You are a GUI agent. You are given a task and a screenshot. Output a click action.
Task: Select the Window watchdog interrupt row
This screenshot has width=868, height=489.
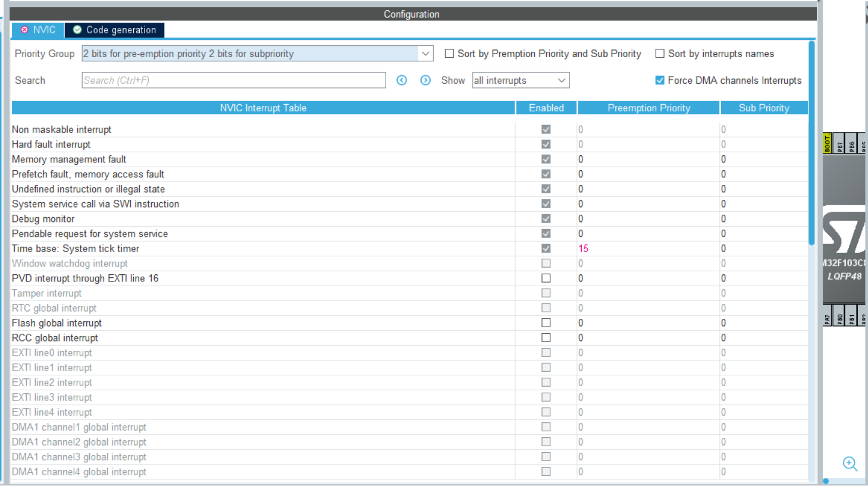(410, 264)
